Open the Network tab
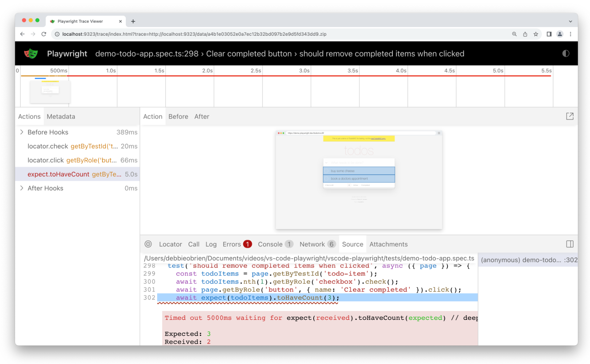Viewport: 590px width, 364px height. point(317,244)
